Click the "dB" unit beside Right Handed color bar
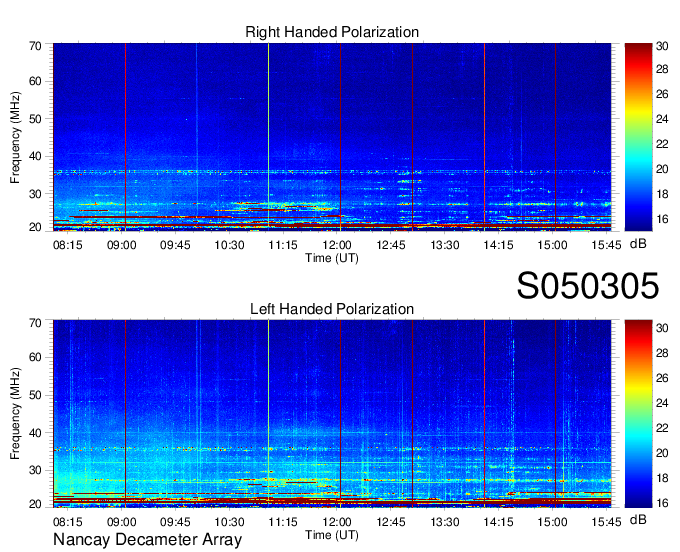 click(x=638, y=244)
